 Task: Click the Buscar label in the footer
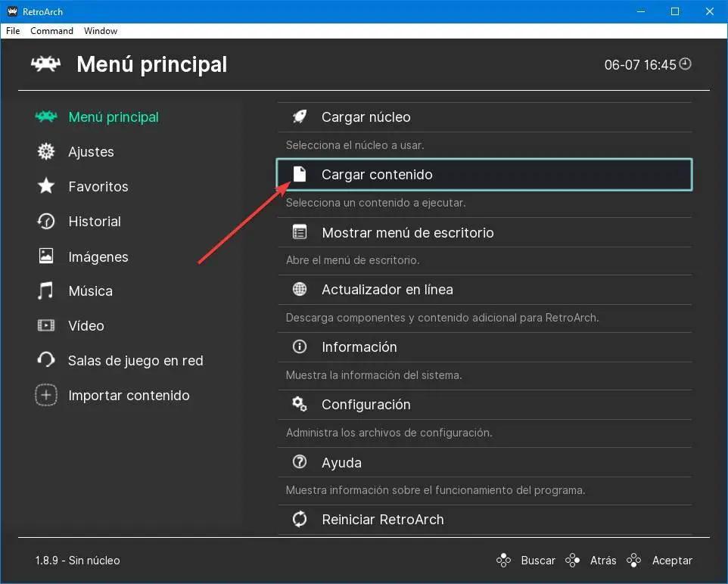pyautogui.click(x=537, y=561)
